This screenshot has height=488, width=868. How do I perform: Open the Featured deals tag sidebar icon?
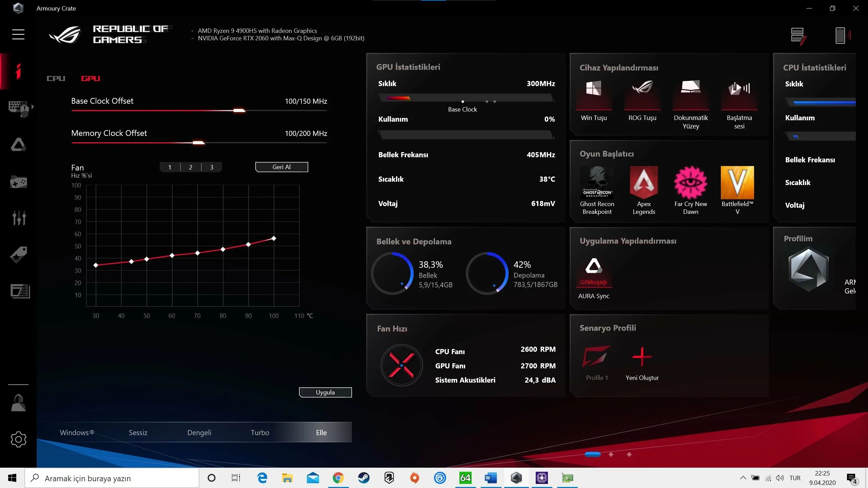coord(18,255)
